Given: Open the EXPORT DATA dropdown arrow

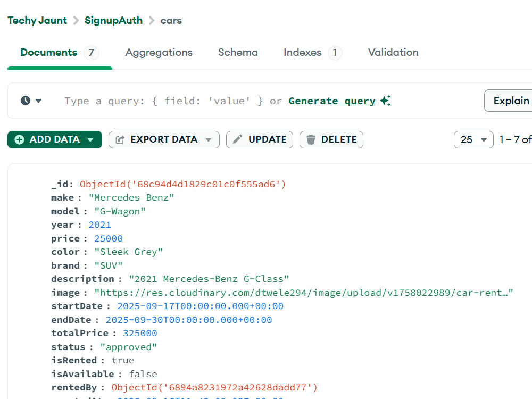Looking at the screenshot, I should pos(209,140).
